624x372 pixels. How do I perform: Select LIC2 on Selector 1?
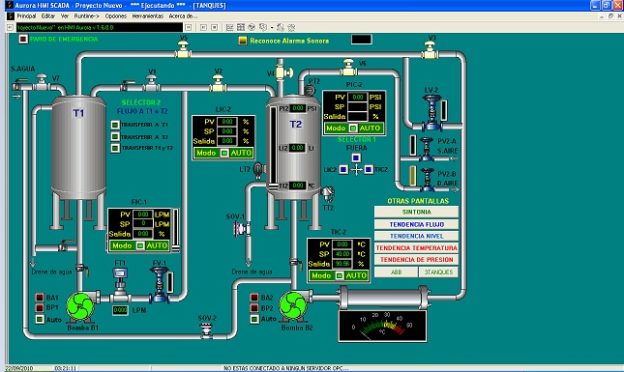point(343,170)
